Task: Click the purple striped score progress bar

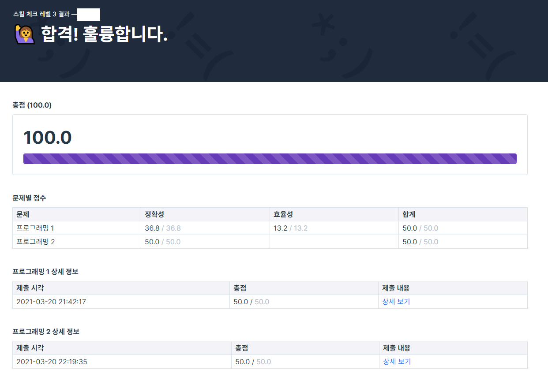Action: click(270, 159)
